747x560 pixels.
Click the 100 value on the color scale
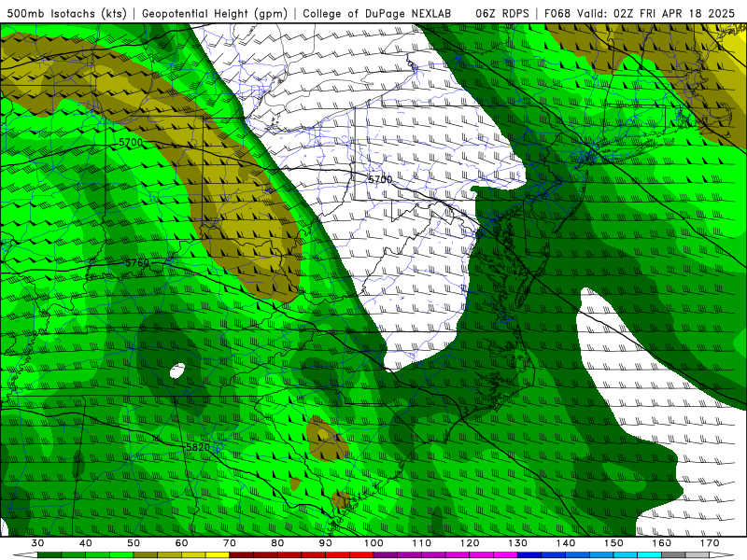[373, 543]
